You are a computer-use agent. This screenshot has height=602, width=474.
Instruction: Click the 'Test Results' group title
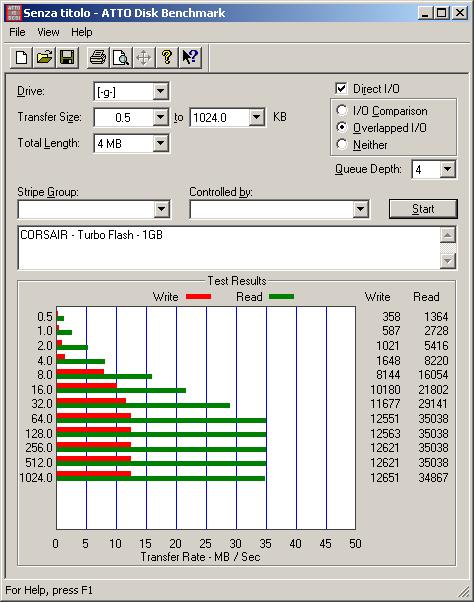237,281
